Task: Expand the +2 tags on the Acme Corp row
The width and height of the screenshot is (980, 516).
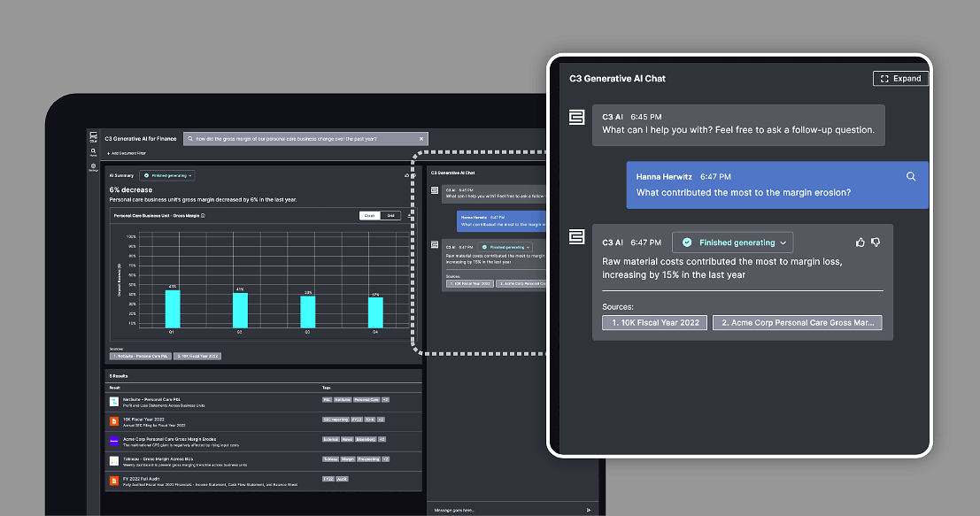Action: tap(382, 439)
